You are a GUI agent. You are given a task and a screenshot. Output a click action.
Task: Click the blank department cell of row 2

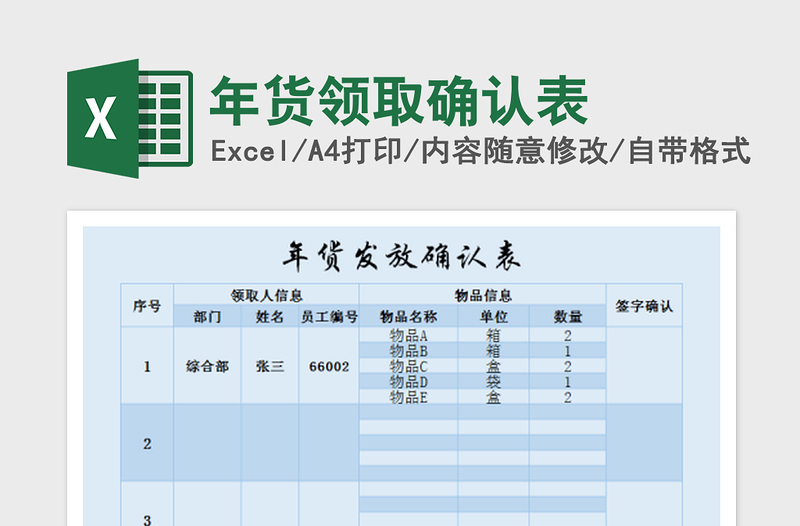pyautogui.click(x=207, y=443)
